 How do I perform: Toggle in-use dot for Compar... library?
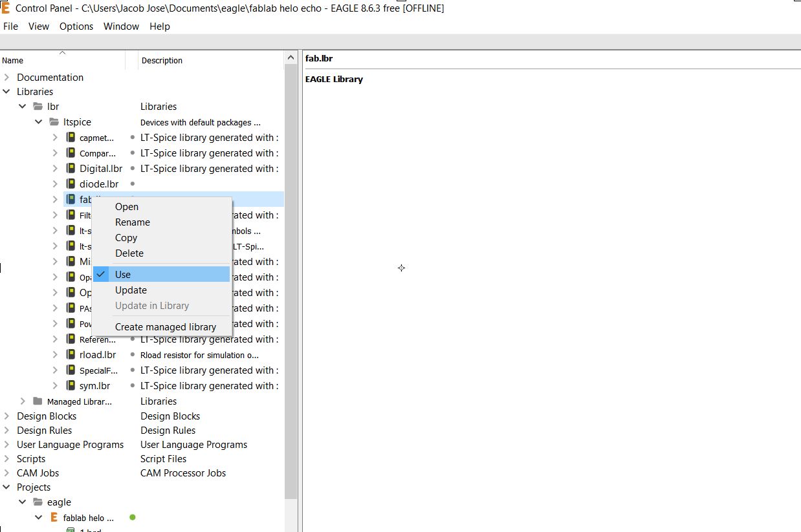click(133, 153)
